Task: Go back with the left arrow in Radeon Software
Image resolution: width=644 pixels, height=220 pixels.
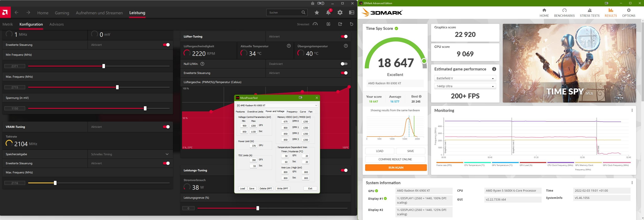Action: tap(17, 12)
